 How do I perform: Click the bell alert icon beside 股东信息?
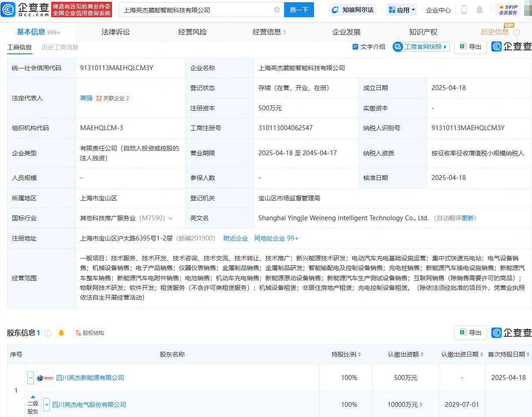(x=62, y=333)
